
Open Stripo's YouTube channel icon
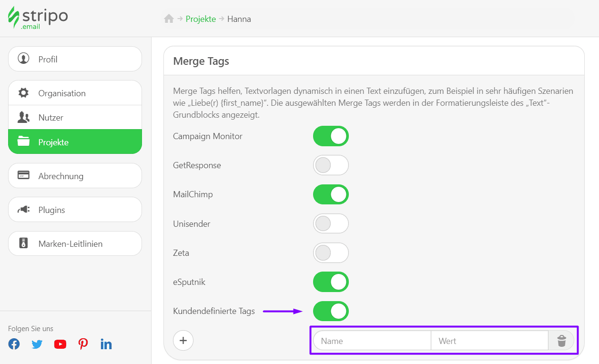click(x=60, y=344)
